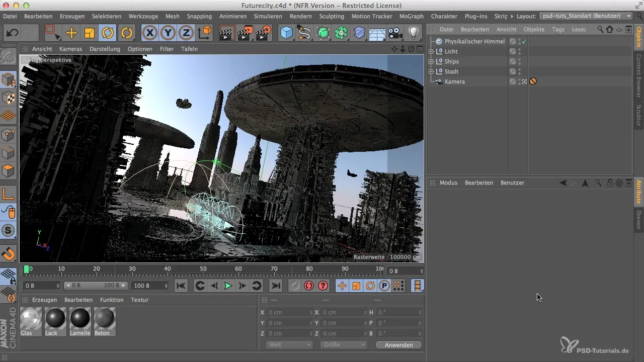Select Physikalischer Himmel object
Image resolution: width=644 pixels, height=362 pixels.
coord(474,41)
